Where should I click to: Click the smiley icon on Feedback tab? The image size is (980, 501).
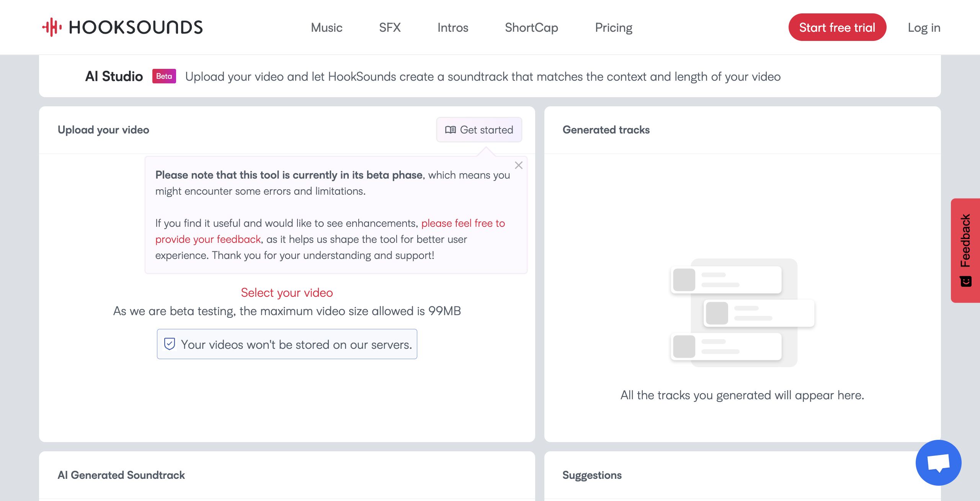[966, 281]
